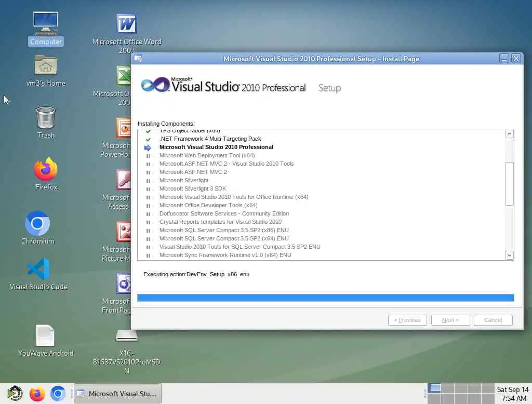Click the setup window title bar icon

[x=138, y=58]
